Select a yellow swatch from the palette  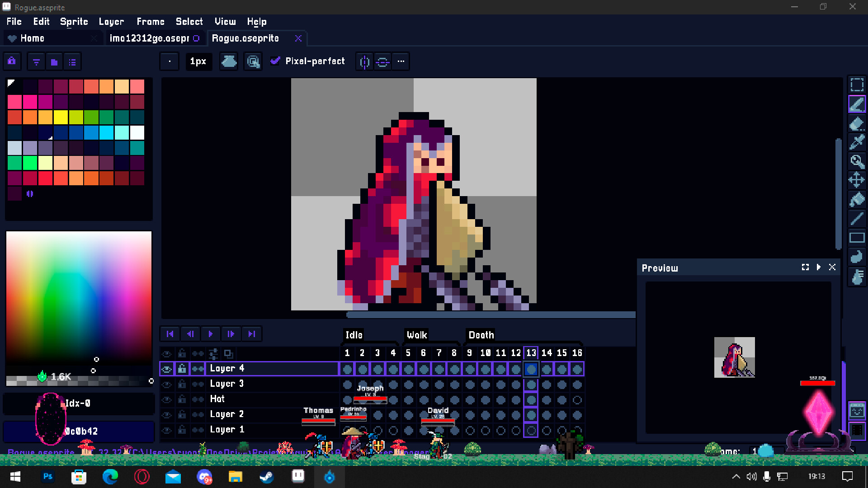coord(61,117)
